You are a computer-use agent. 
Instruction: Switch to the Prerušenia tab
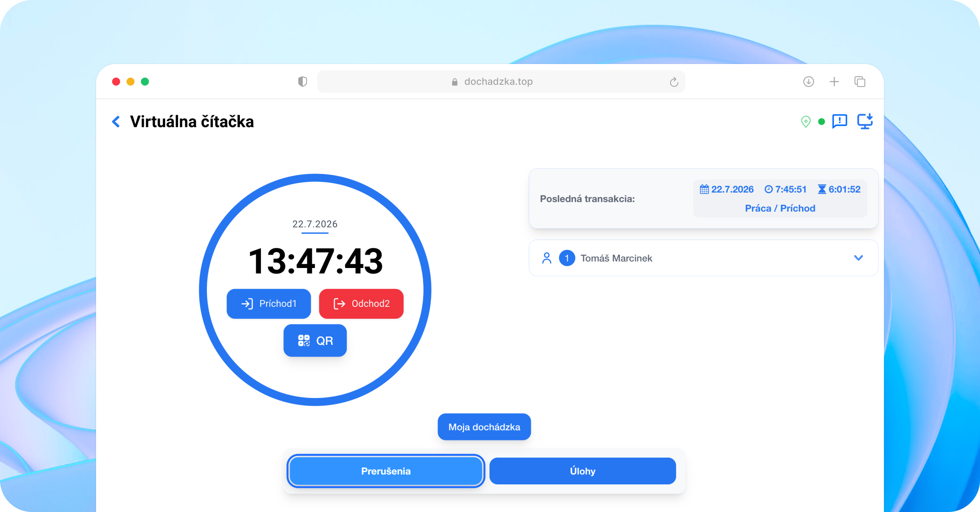point(386,471)
